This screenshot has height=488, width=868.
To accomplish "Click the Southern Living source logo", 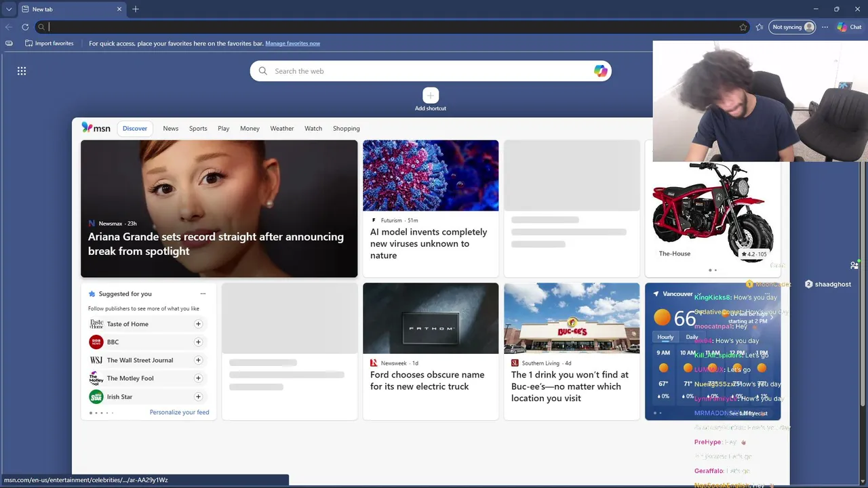I will tap(515, 363).
